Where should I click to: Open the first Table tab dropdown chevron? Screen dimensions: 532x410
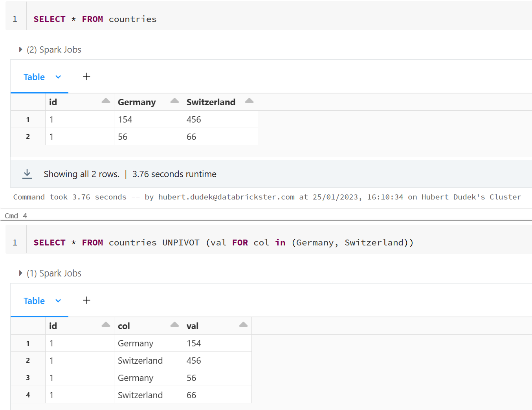point(58,77)
